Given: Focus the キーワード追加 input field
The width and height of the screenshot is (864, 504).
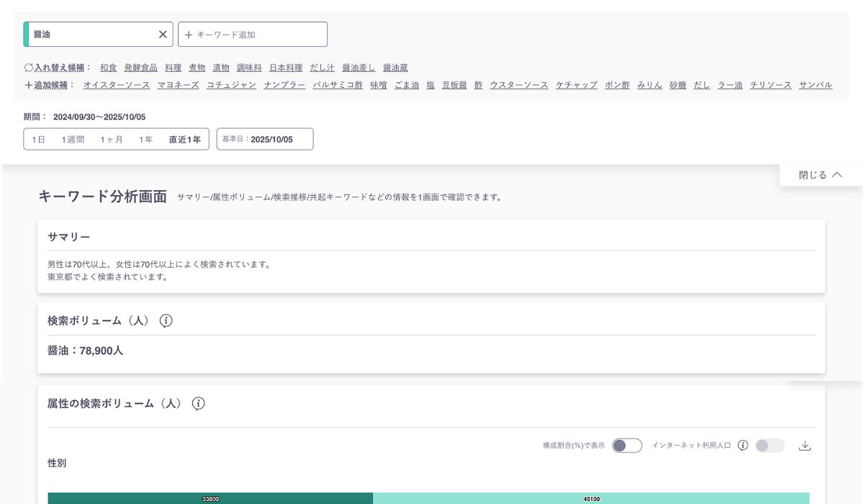Looking at the screenshot, I should pyautogui.click(x=259, y=35).
